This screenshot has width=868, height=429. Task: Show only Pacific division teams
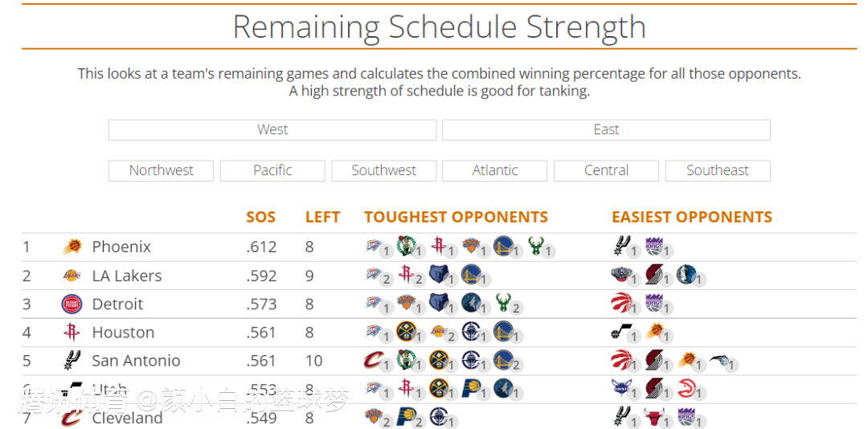(x=272, y=170)
